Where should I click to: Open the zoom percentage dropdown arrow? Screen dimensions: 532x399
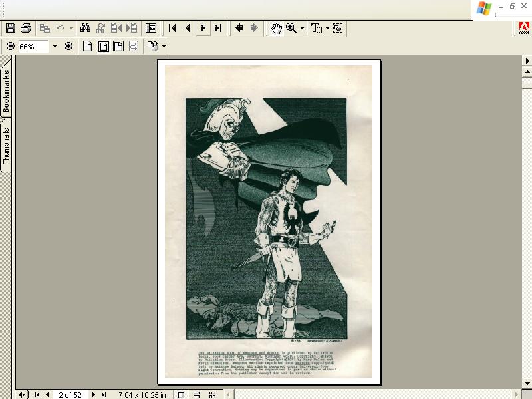pos(55,46)
